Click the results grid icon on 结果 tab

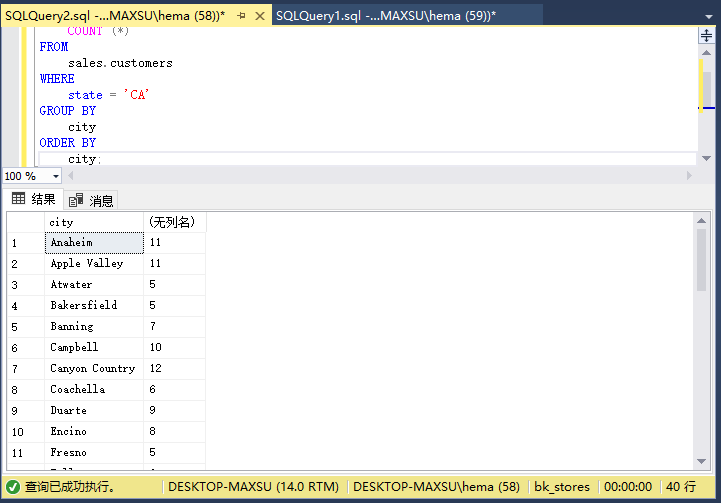click(x=18, y=199)
